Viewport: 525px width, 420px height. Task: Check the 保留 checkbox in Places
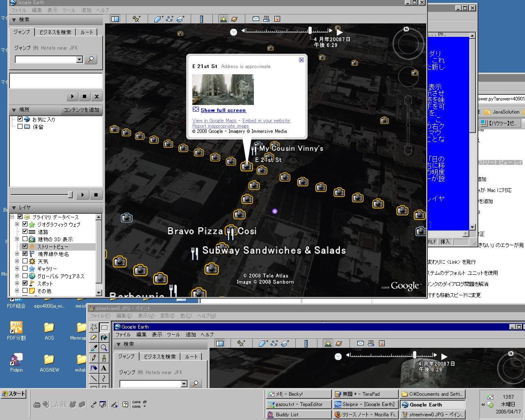click(20, 127)
